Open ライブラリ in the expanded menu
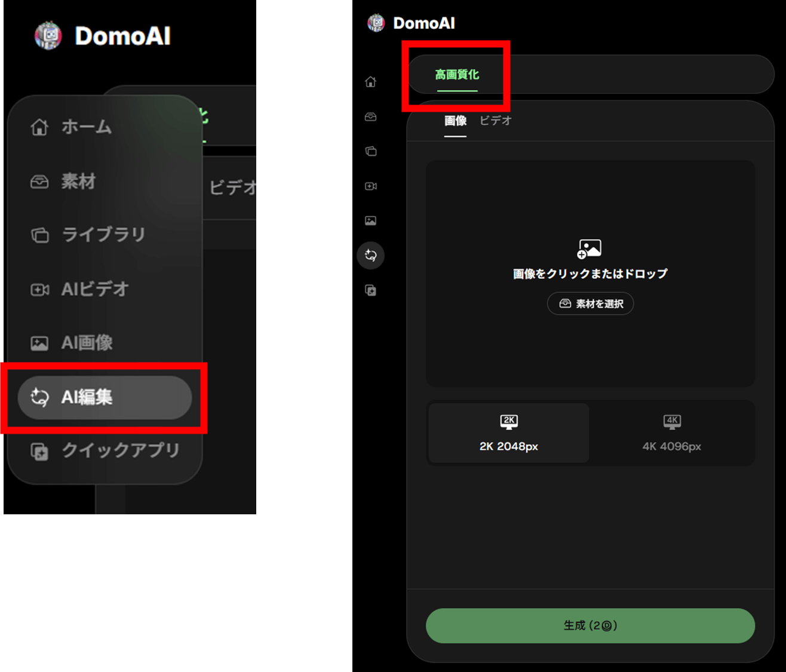The width and height of the screenshot is (786, 672). 103,235
